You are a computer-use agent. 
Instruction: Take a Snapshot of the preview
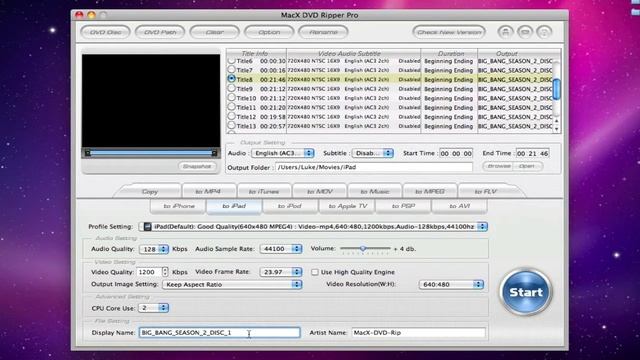coord(197,166)
